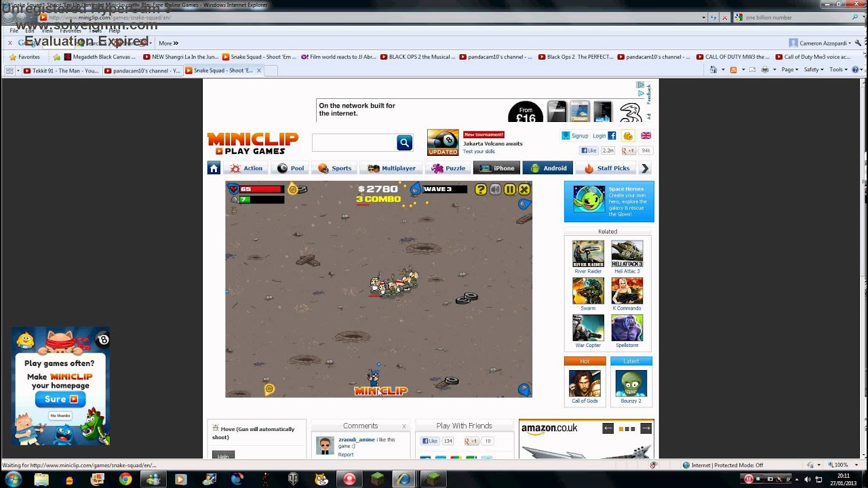
Task: Open the Pool games category
Action: click(x=291, y=168)
